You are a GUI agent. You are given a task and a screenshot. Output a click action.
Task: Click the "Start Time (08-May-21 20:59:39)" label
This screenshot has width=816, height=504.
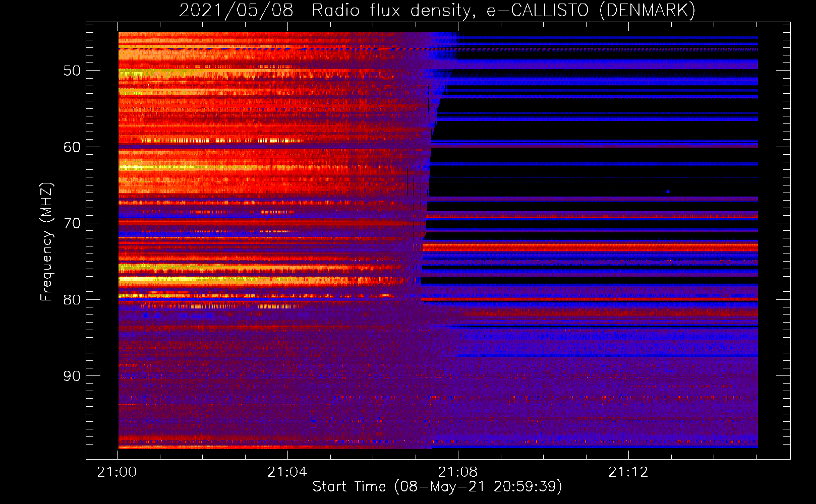[x=437, y=487]
